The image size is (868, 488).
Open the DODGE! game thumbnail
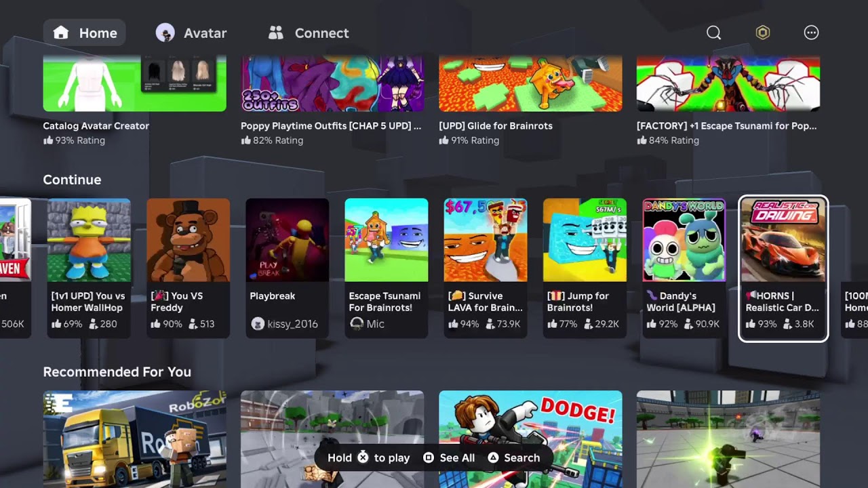coord(530,439)
